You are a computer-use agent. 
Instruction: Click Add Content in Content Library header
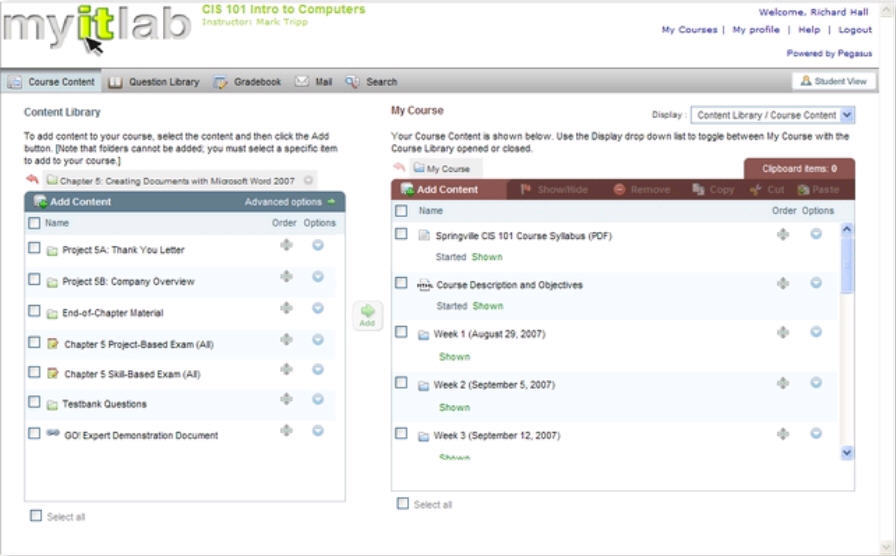click(x=72, y=202)
